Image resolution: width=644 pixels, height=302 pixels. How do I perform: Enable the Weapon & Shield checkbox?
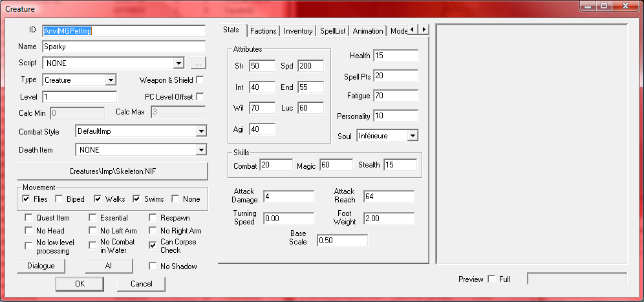coord(200,80)
